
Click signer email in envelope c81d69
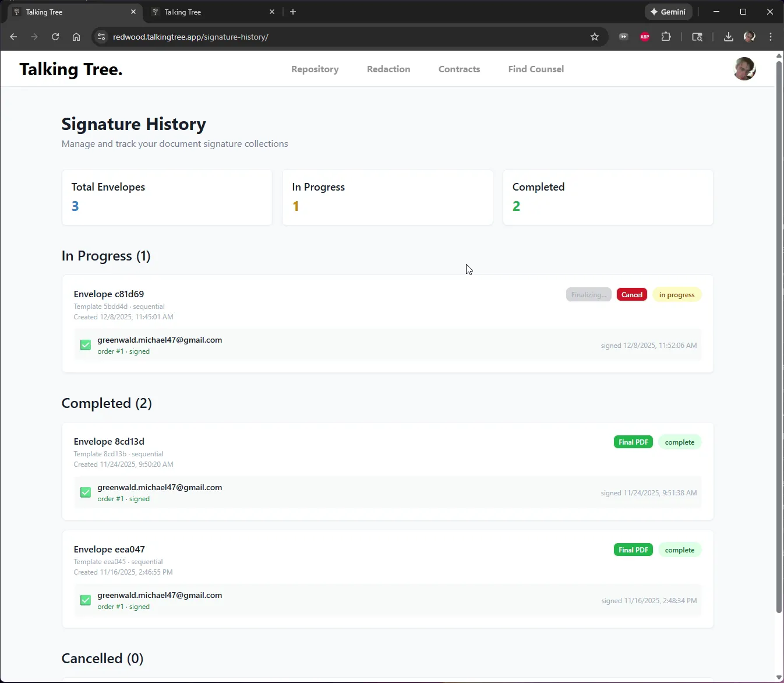pos(160,340)
